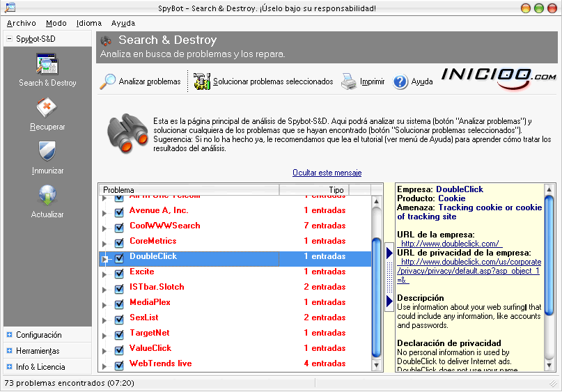Click the lower blue arrow beside details panel
562x392 pixels.
click(389, 301)
